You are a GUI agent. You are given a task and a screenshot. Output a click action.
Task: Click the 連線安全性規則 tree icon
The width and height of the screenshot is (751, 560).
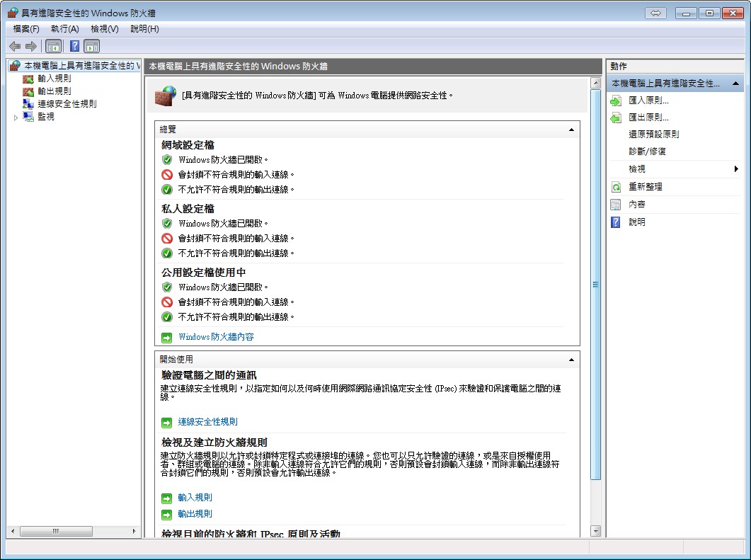coord(28,104)
